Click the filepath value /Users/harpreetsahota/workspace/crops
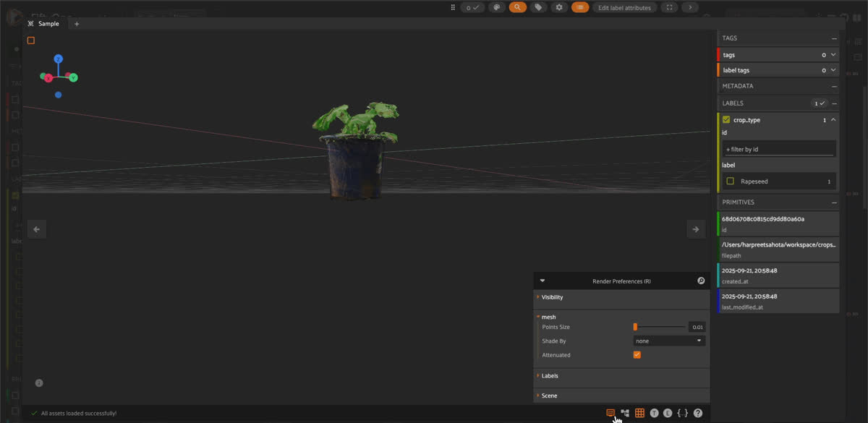 (x=779, y=244)
